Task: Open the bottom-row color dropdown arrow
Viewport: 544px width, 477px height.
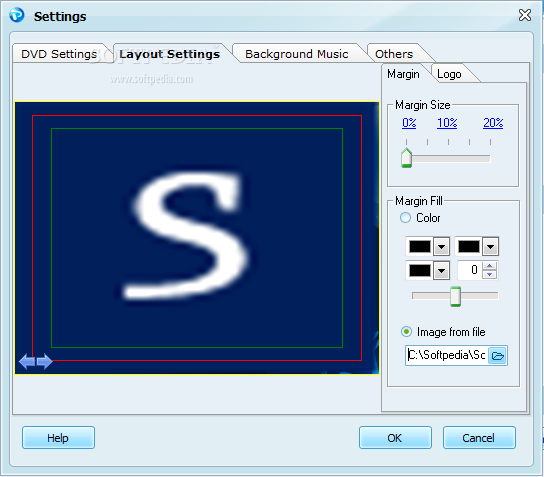Action: click(x=441, y=271)
